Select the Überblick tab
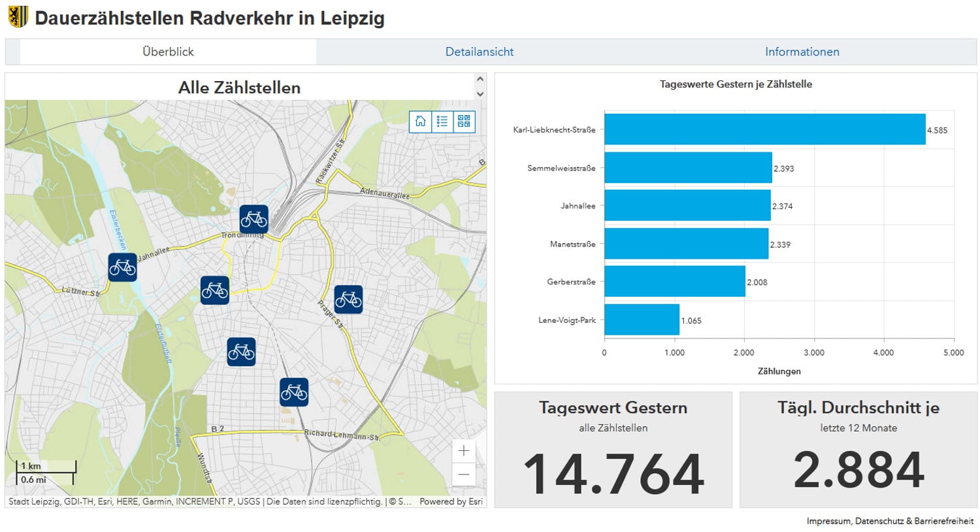Screen dimensions: 980x532 click(168, 52)
